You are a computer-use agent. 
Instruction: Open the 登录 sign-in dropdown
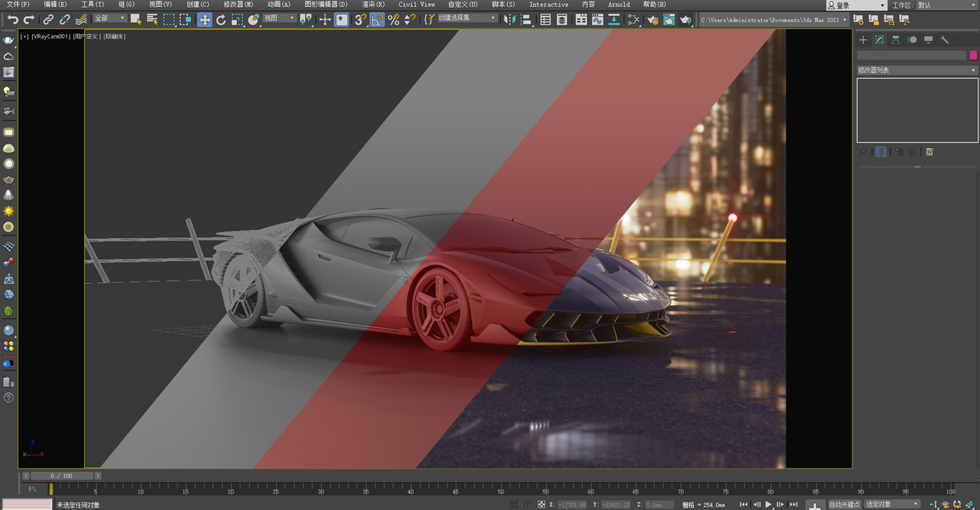(x=856, y=5)
